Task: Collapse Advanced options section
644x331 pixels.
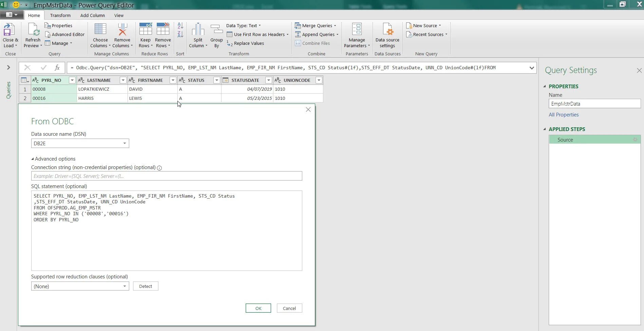Action: (53, 159)
